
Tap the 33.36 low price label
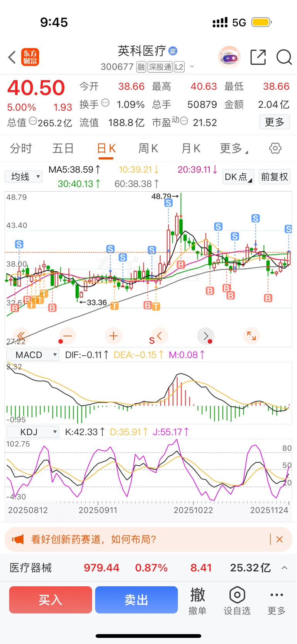(97, 302)
